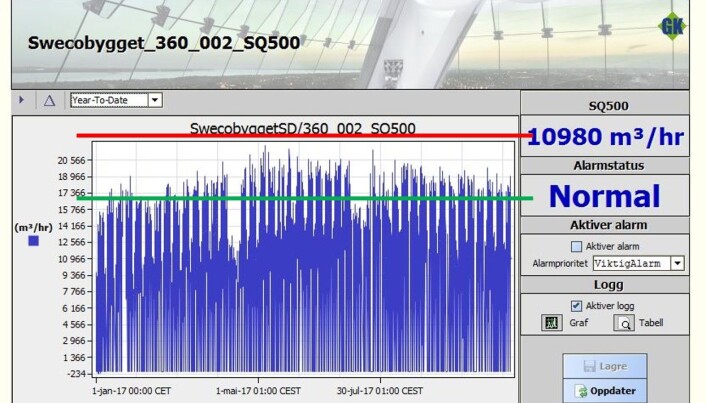Click the Lagre save button
This screenshot has width=706, height=403.
coord(605,366)
